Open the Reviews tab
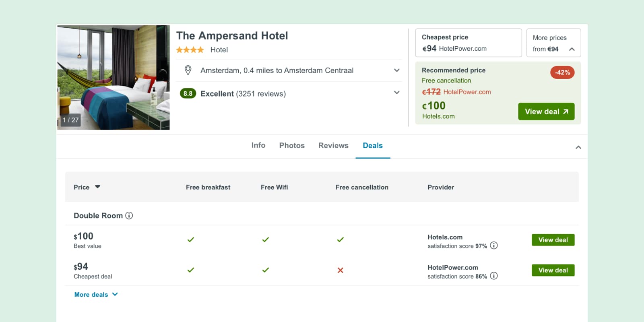Image resolution: width=644 pixels, height=322 pixels. pyautogui.click(x=333, y=146)
